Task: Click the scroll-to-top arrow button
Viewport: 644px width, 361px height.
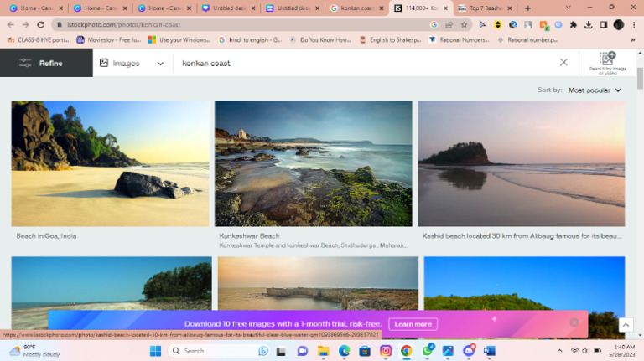Action: 626,325
